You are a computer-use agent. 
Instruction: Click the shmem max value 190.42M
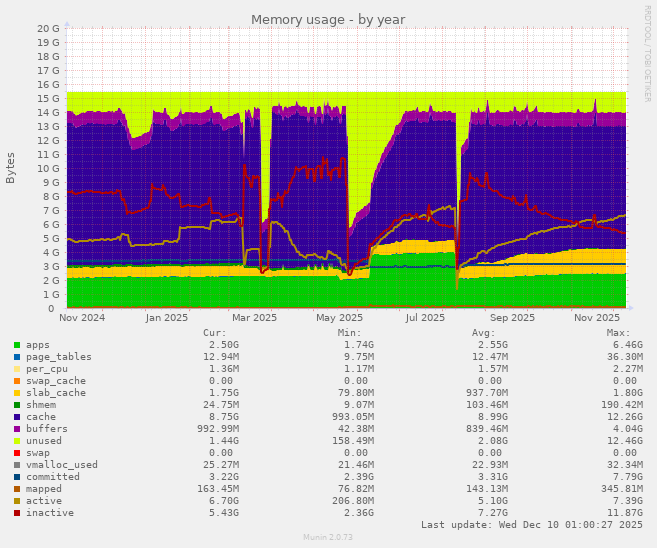622,405
